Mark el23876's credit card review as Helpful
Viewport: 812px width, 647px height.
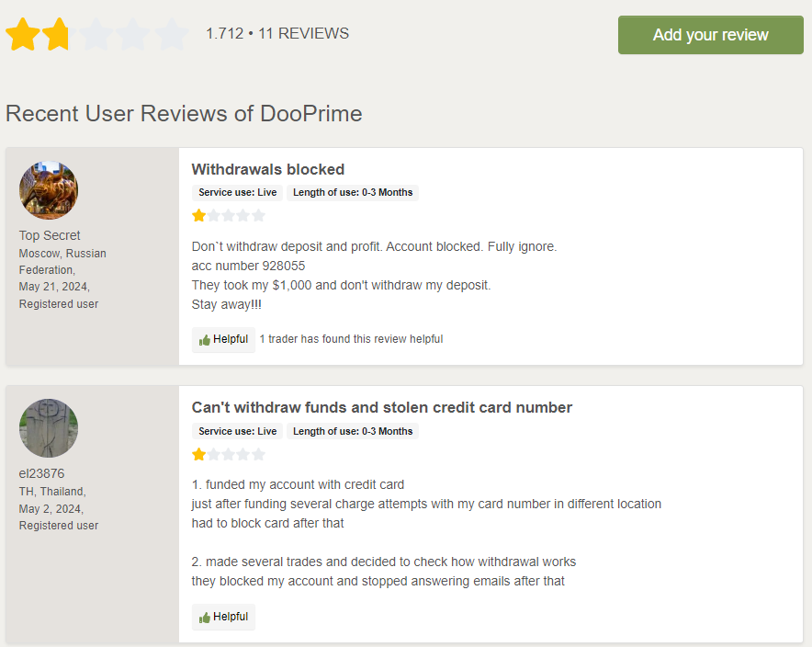[223, 617]
